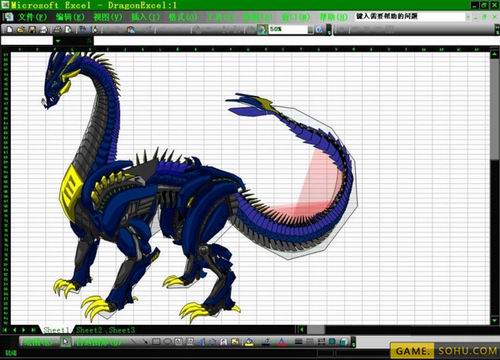500x360 pixels.
Task: Switch to the Sheet3 tab
Action: tap(122, 330)
